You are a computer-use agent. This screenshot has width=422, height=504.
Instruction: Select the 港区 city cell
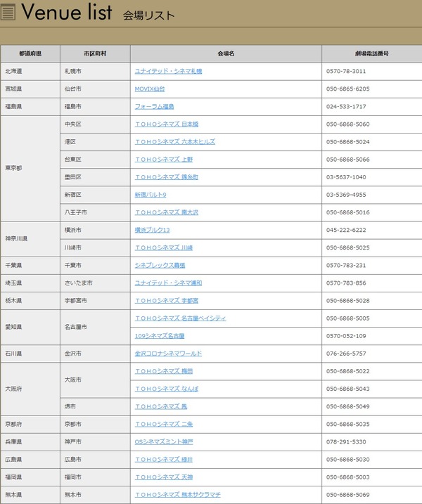[x=95, y=142]
